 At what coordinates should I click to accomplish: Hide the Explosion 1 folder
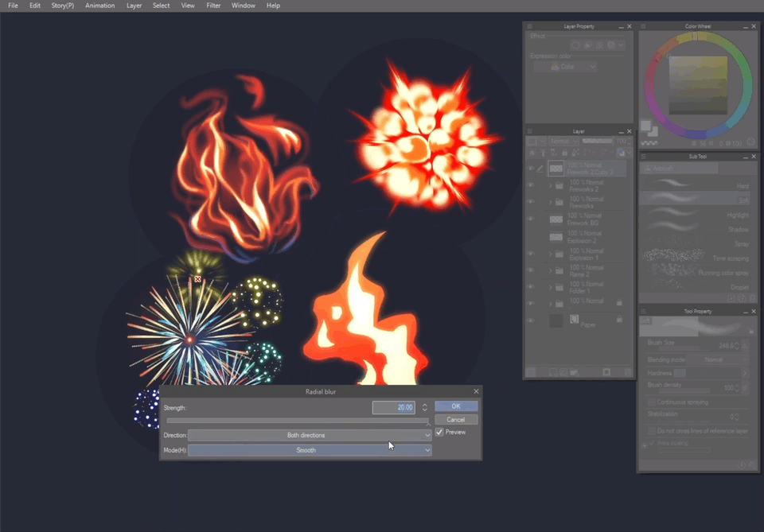(x=531, y=254)
